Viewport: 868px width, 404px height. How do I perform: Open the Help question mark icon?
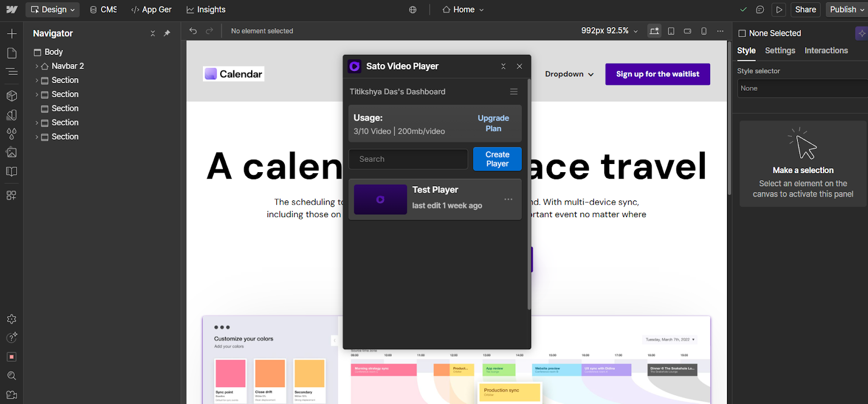coord(11,338)
